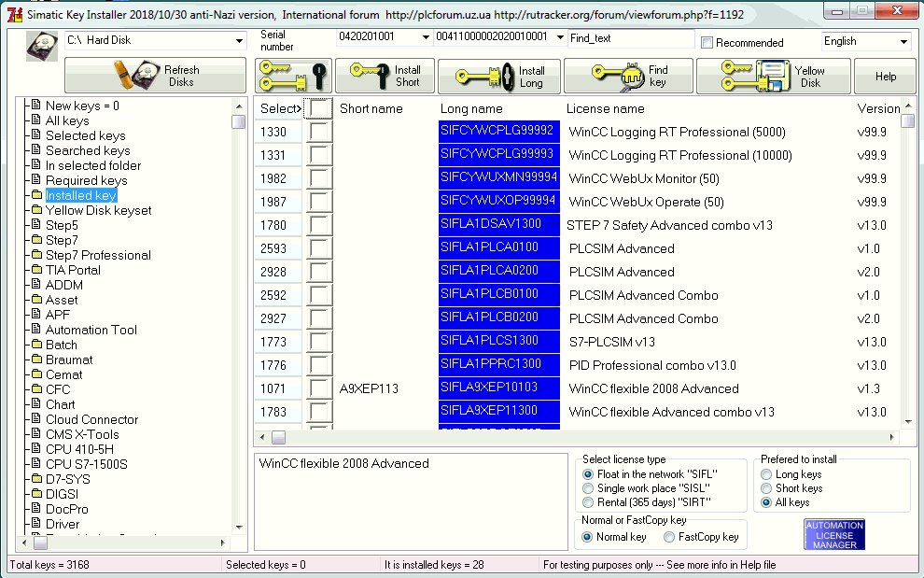
Task: Check the box for row 1071
Action: 319,388
